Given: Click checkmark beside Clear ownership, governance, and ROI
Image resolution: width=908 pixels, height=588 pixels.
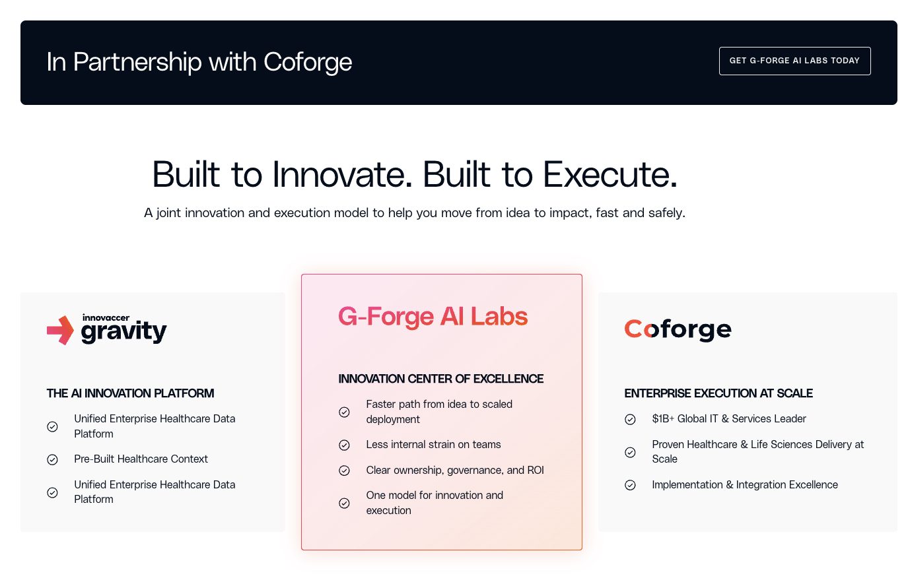Looking at the screenshot, I should tap(344, 470).
